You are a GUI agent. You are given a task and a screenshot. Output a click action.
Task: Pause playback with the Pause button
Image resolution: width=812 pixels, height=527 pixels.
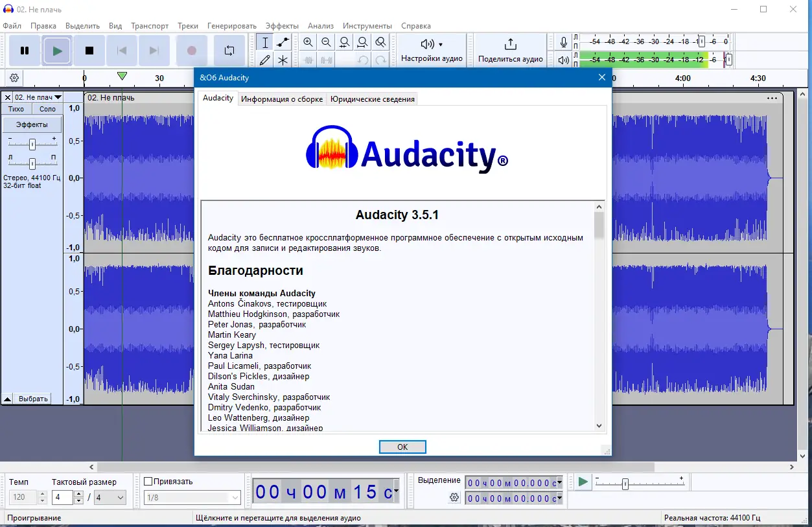pyautogui.click(x=25, y=51)
